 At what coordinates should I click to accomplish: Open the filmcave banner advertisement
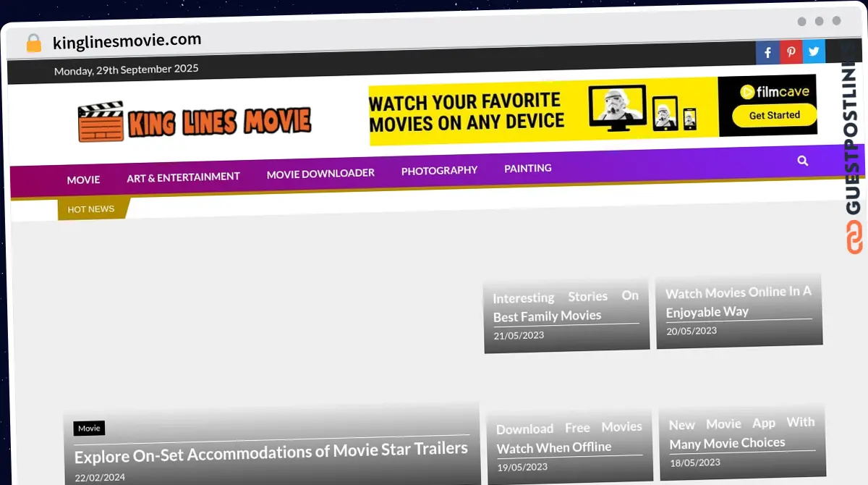click(593, 111)
